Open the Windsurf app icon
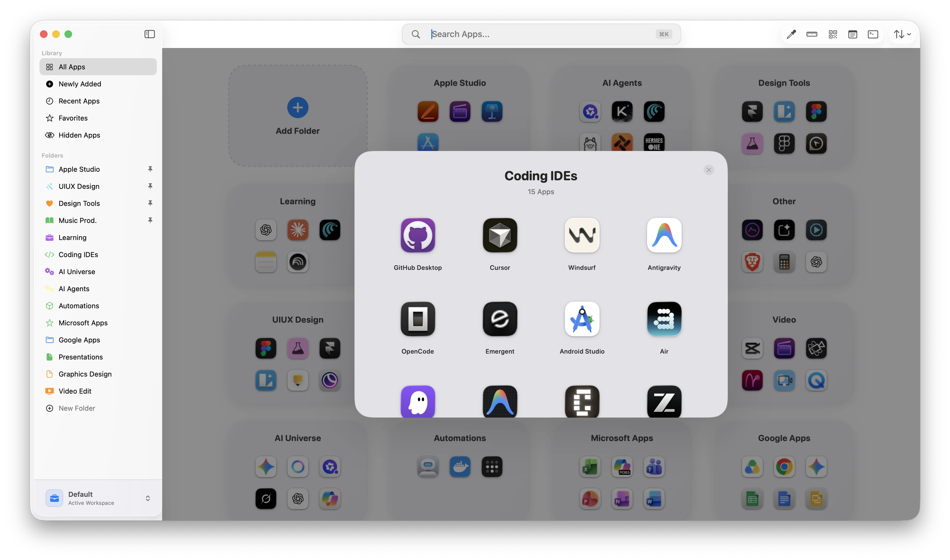This screenshot has height=560, width=950. coord(582,235)
